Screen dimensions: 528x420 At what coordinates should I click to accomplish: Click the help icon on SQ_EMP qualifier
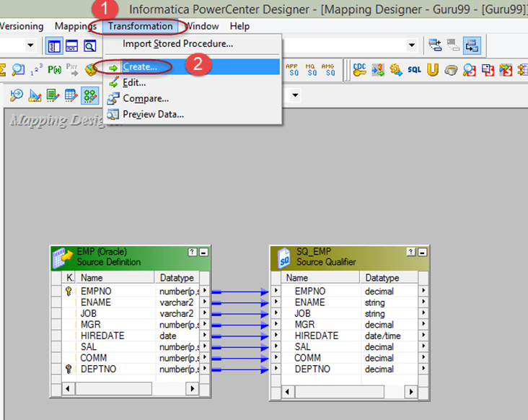click(411, 252)
